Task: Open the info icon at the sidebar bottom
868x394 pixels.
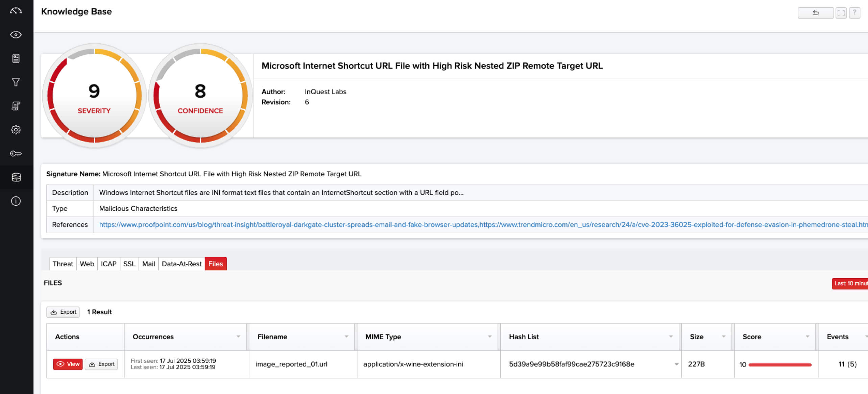Action: [16, 201]
